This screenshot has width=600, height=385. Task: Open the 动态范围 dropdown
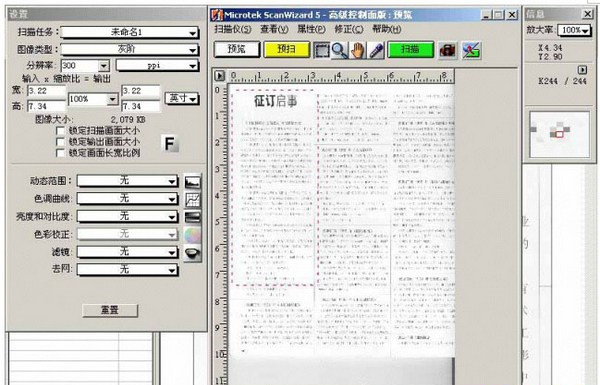coord(127,181)
